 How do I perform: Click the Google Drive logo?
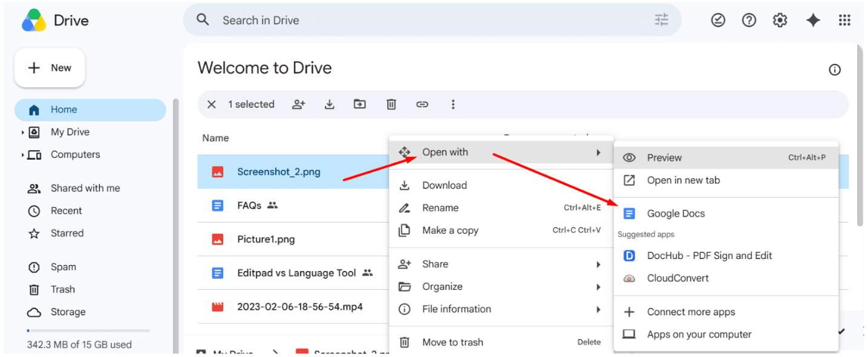[34, 21]
